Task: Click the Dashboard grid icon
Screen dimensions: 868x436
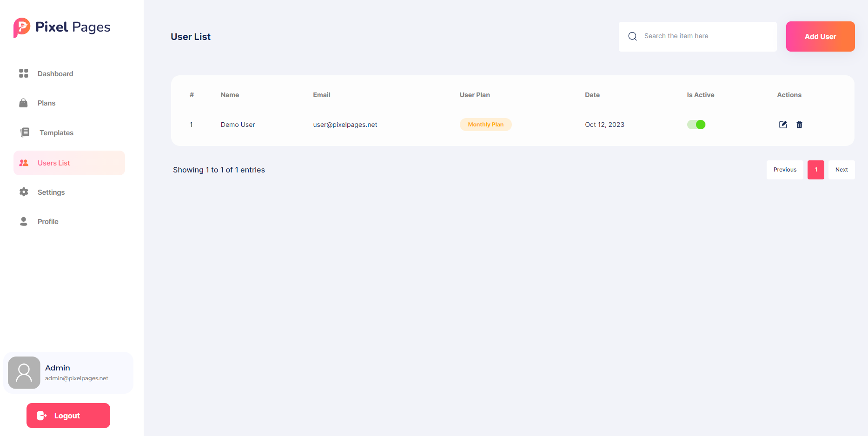Action: pos(24,73)
